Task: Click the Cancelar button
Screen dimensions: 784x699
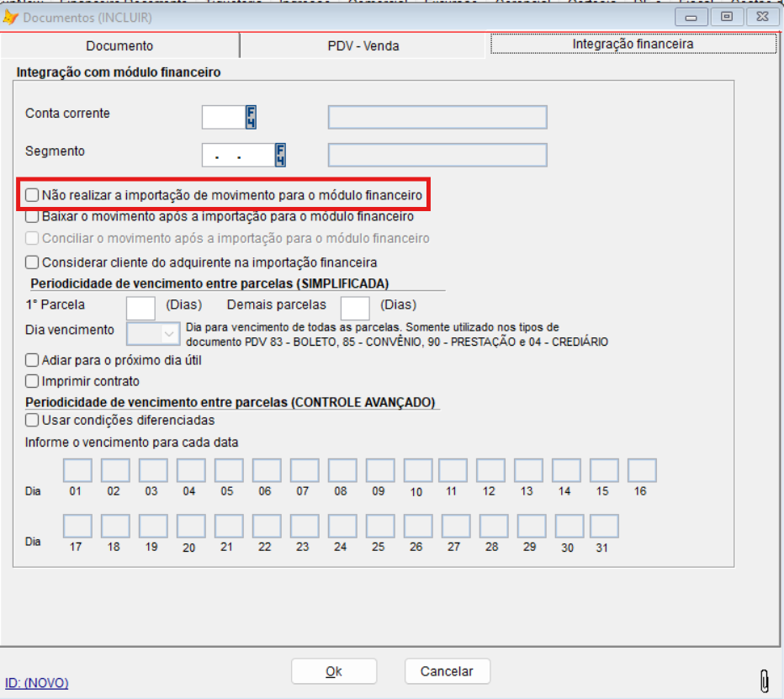Action: click(x=447, y=671)
